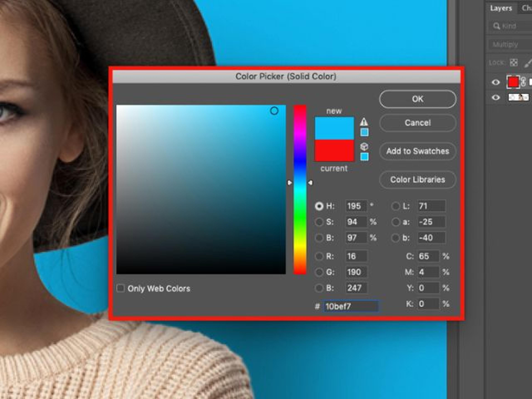Click the link icon on the solid color layer
This screenshot has height=399, width=532.
pos(523,82)
